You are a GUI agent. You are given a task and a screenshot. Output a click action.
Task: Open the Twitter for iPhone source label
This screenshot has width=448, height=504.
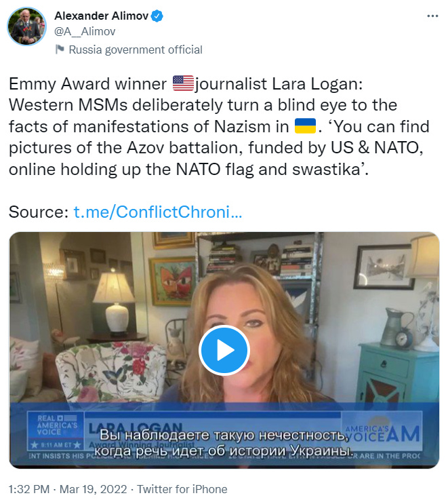182,489
